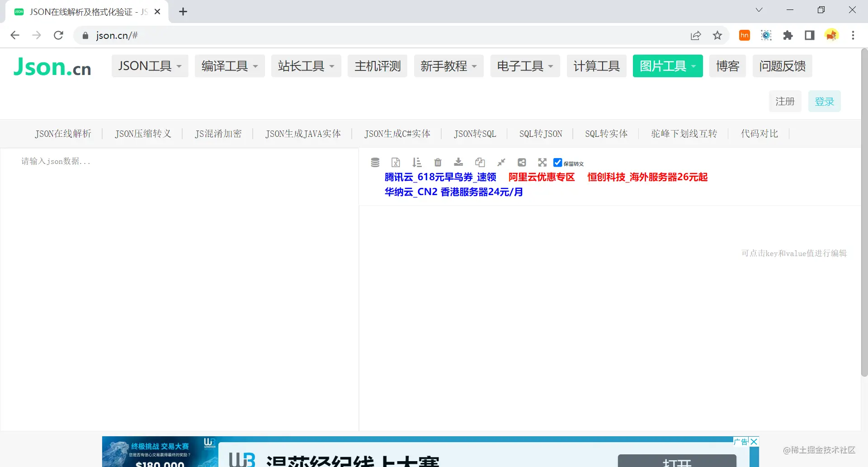Click the sort JSON keys icon

416,162
